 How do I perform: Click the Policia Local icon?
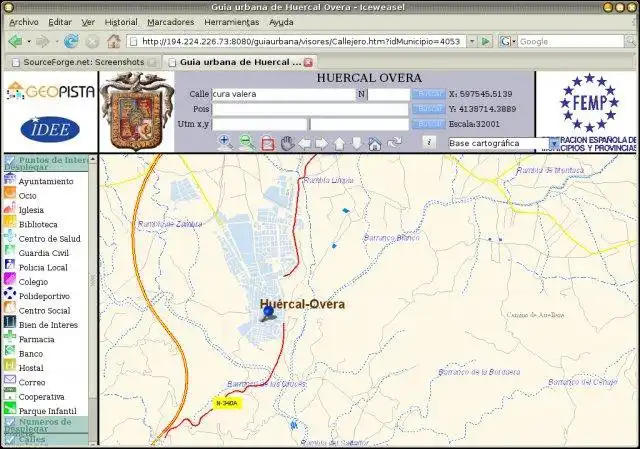click(9, 265)
